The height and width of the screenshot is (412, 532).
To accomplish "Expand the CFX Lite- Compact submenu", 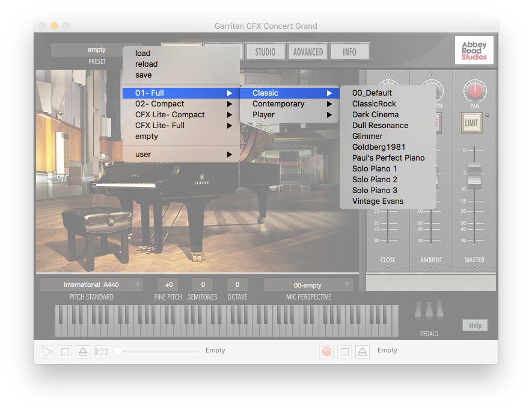I will (181, 115).
